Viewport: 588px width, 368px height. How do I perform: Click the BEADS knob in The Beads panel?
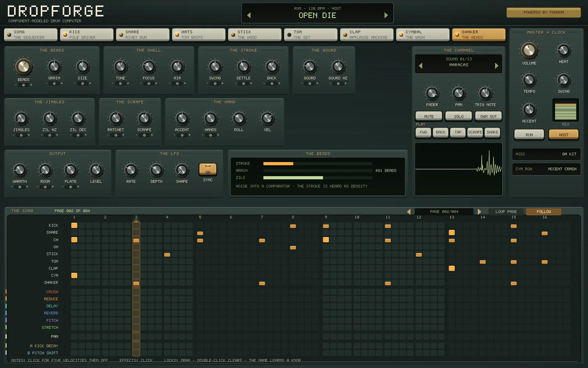(24, 67)
